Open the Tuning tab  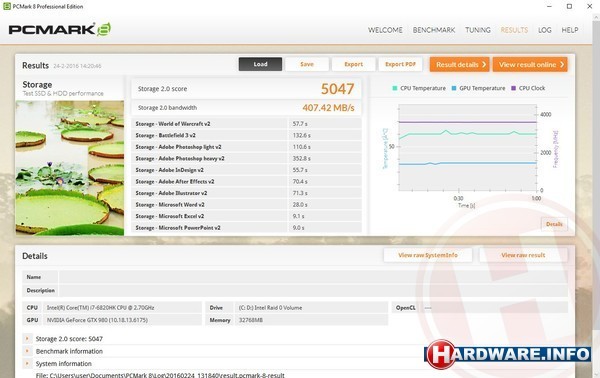(478, 30)
